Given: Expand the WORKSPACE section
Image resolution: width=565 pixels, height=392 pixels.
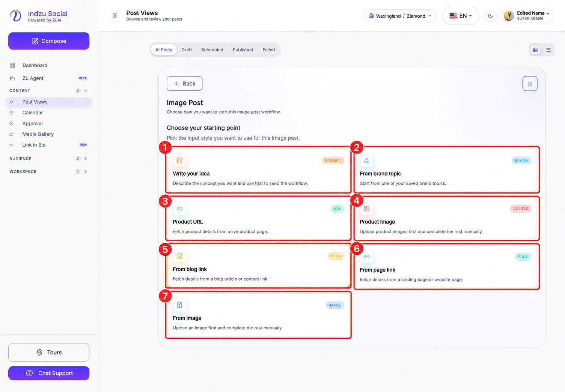Looking at the screenshot, I should (49, 171).
